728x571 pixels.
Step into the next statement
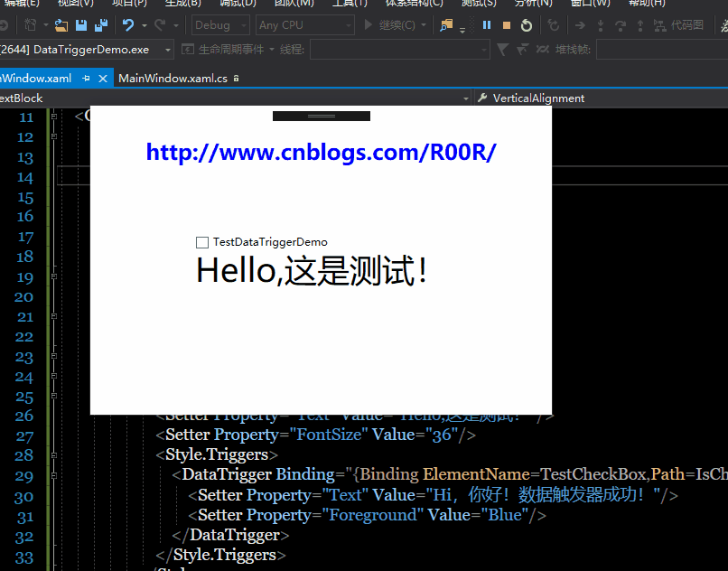click(602, 24)
